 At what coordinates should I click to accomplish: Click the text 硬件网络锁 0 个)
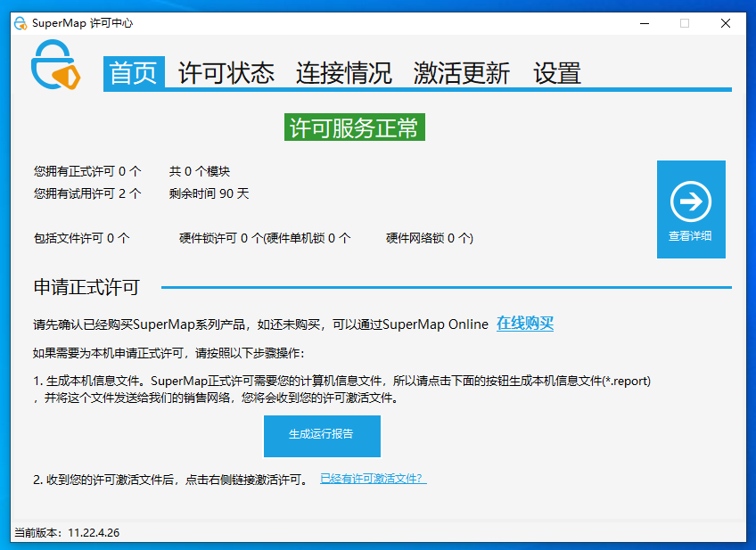pos(430,238)
